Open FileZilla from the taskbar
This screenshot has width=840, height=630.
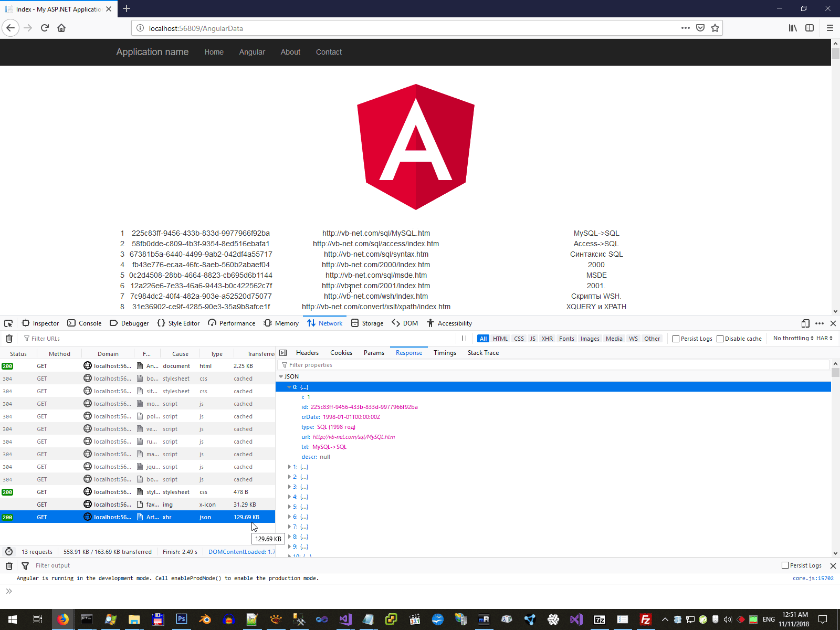[646, 619]
